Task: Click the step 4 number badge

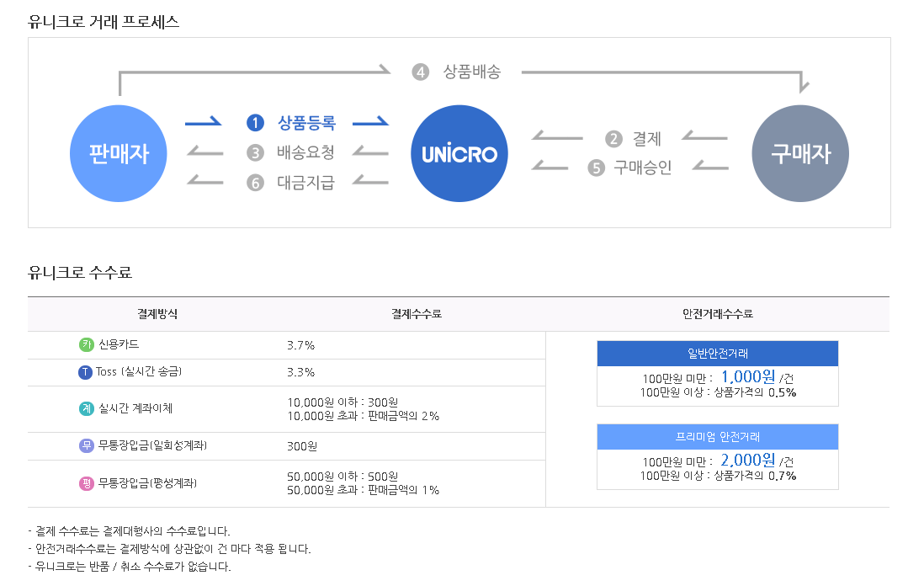Action: click(420, 72)
